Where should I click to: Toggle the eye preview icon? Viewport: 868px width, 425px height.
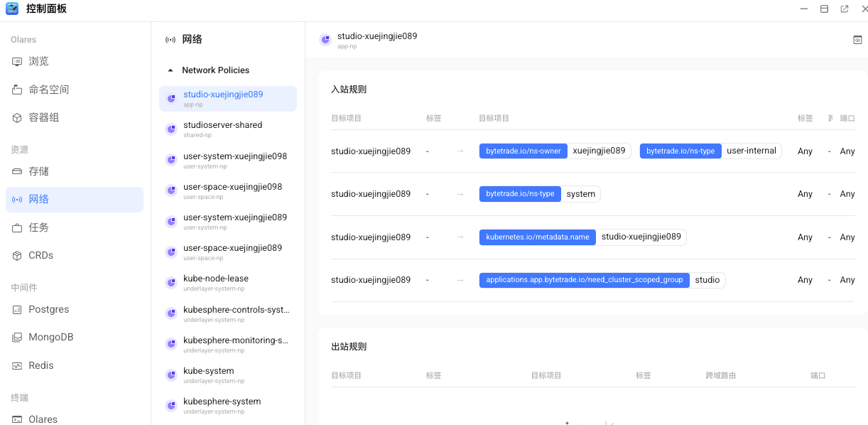(857, 40)
